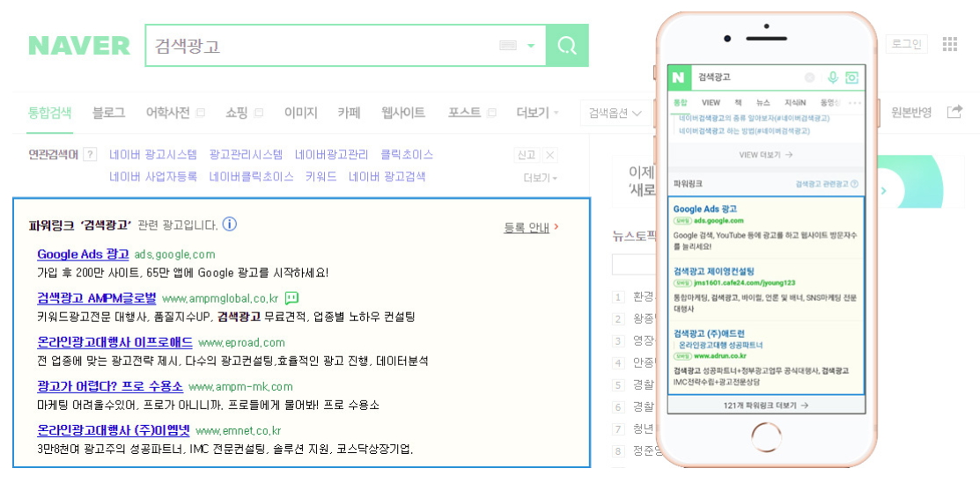This screenshot has width=980, height=498.
Task: Click related search 네이버 광고검색
Action: point(387,177)
